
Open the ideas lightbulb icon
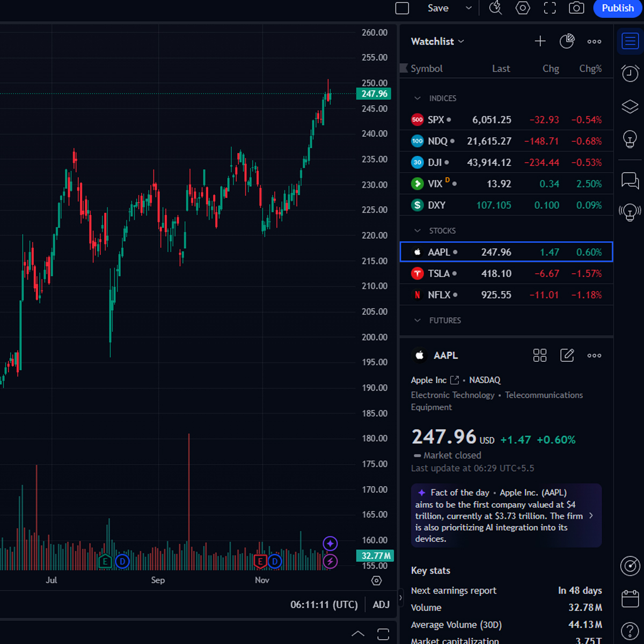[x=630, y=139]
